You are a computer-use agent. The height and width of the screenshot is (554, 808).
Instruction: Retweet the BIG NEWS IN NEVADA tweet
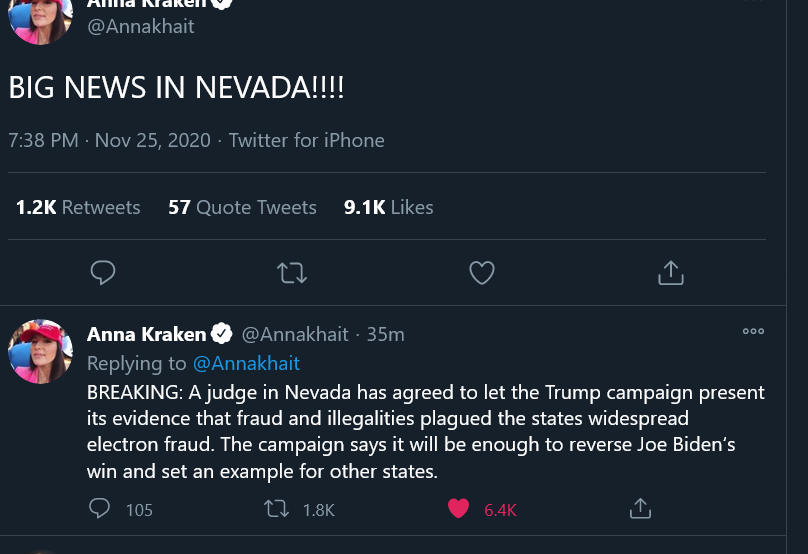point(292,272)
